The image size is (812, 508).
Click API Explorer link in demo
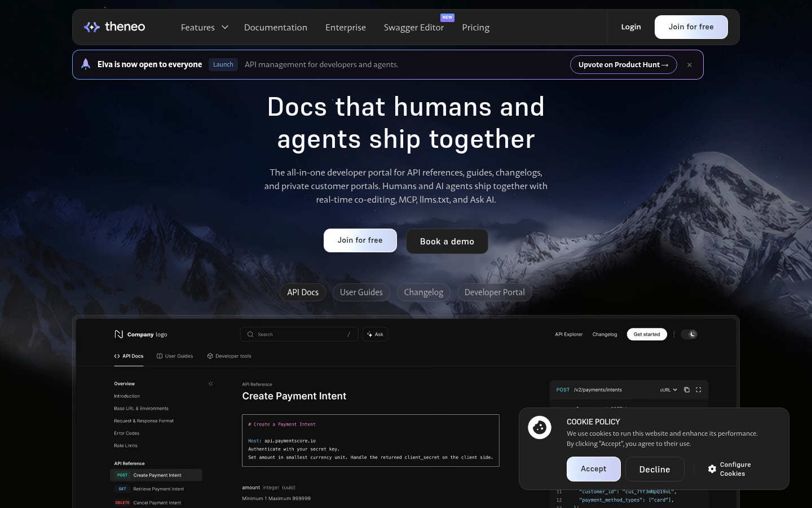(x=568, y=334)
